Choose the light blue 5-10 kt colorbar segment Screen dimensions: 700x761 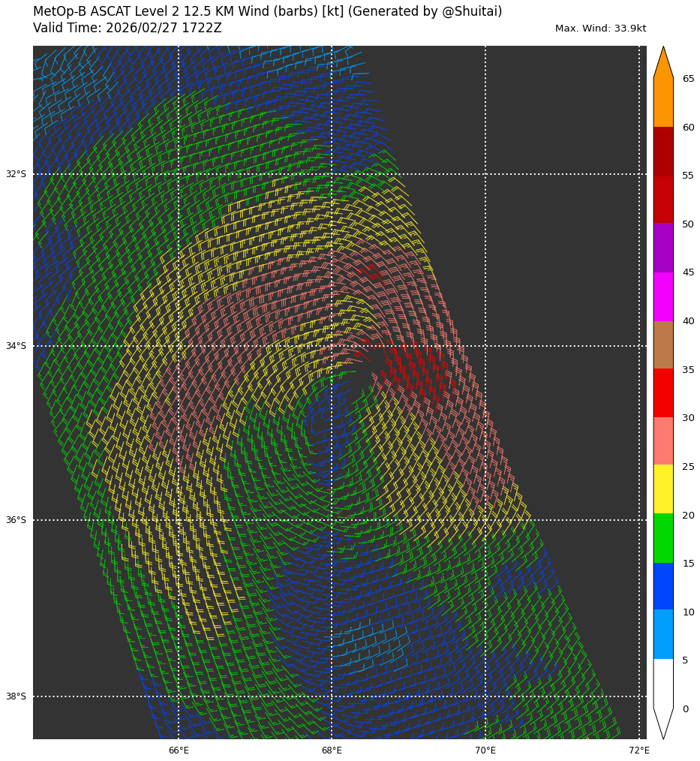pyautogui.click(x=663, y=634)
